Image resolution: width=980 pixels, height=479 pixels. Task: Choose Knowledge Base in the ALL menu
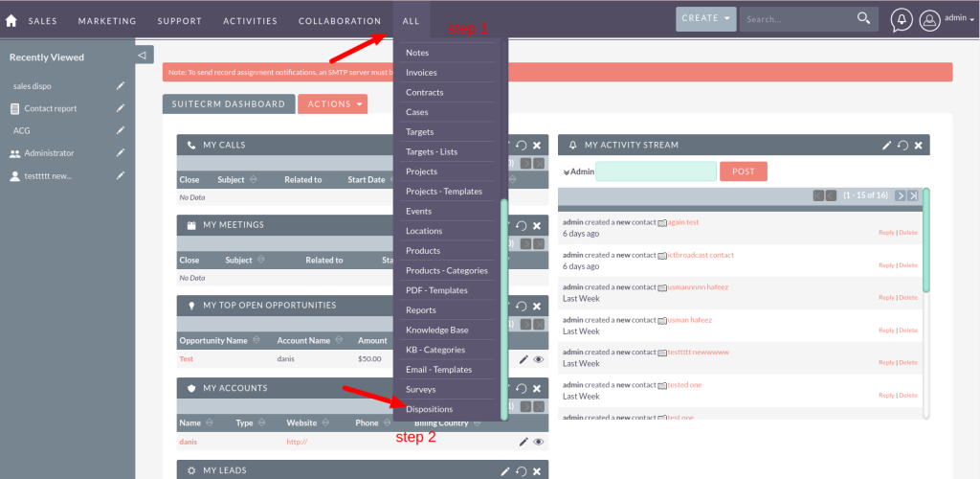(x=436, y=330)
